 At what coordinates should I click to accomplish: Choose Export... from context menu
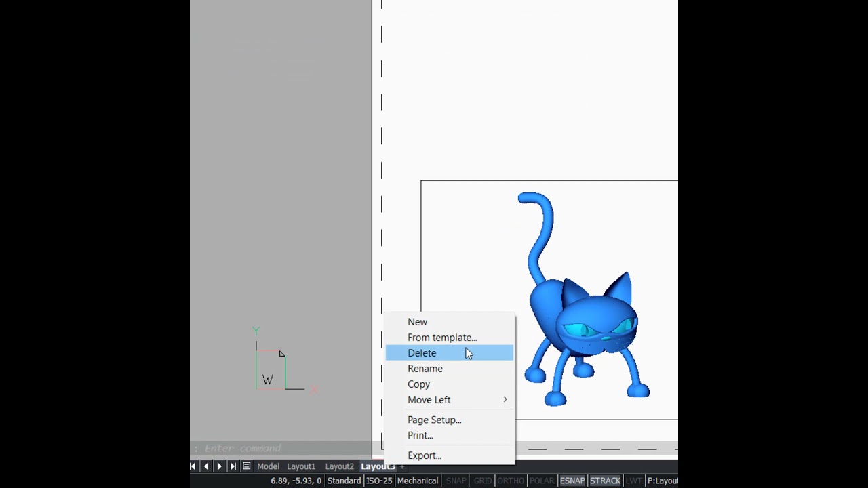click(450, 455)
